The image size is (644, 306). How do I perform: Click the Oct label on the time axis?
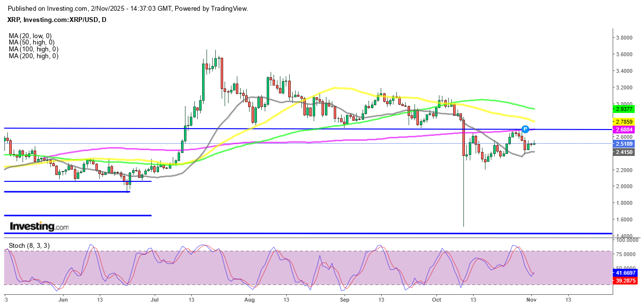[x=437, y=298]
